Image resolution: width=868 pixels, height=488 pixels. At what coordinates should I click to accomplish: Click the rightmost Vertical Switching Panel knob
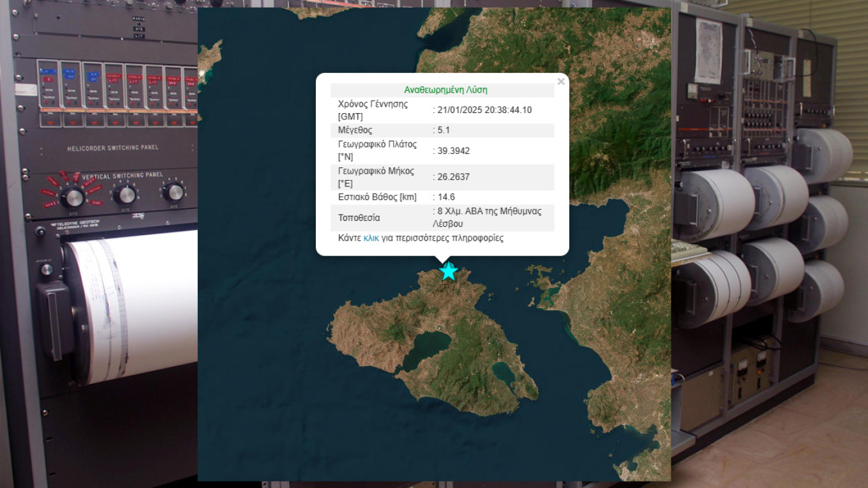(172, 192)
